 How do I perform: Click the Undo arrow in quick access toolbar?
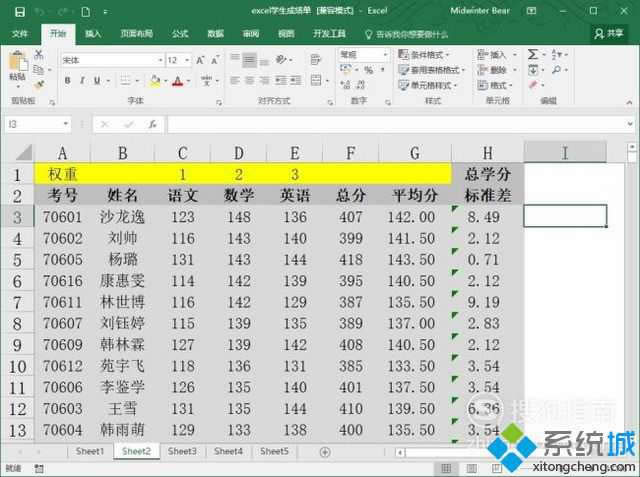pos(40,12)
